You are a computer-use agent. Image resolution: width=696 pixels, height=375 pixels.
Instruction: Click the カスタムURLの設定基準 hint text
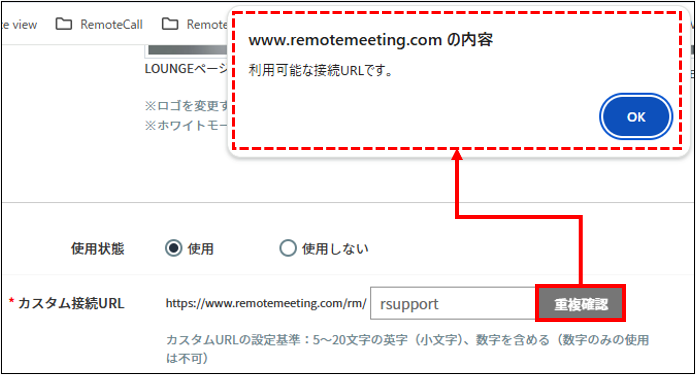(407, 349)
